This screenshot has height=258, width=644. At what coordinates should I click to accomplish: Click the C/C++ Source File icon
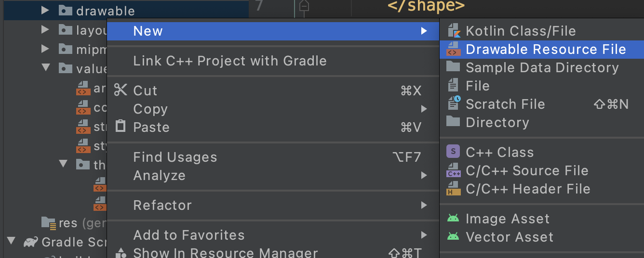[454, 170]
